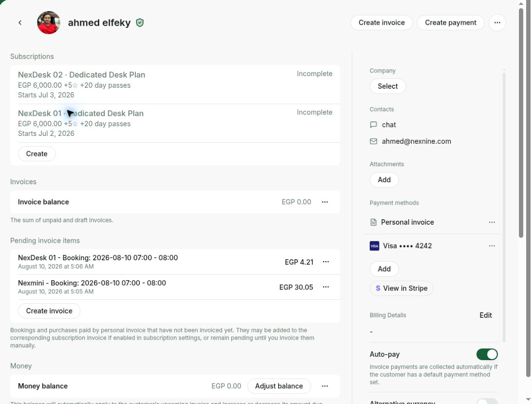Add a payment method via Add button
Viewport: 532px width, 404px height.
click(384, 269)
